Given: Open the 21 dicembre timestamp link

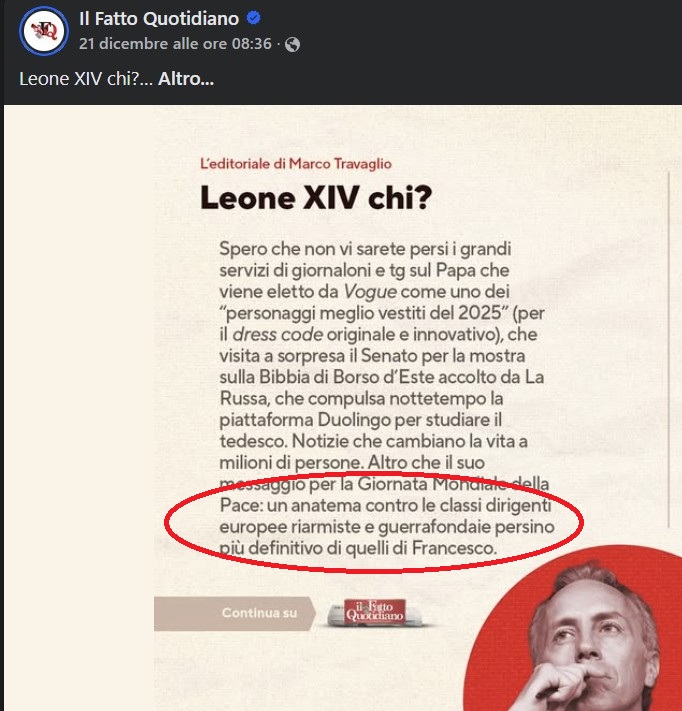Looking at the screenshot, I should [175, 44].
